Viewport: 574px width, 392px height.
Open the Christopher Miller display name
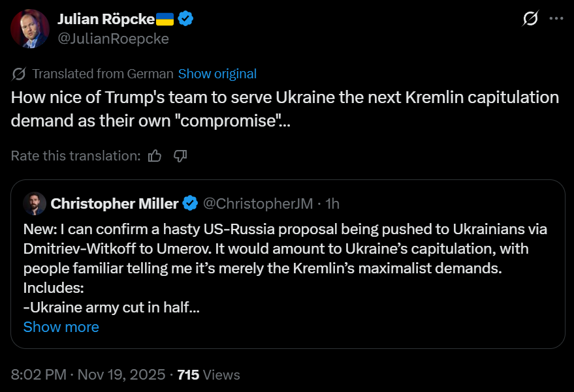(114, 204)
